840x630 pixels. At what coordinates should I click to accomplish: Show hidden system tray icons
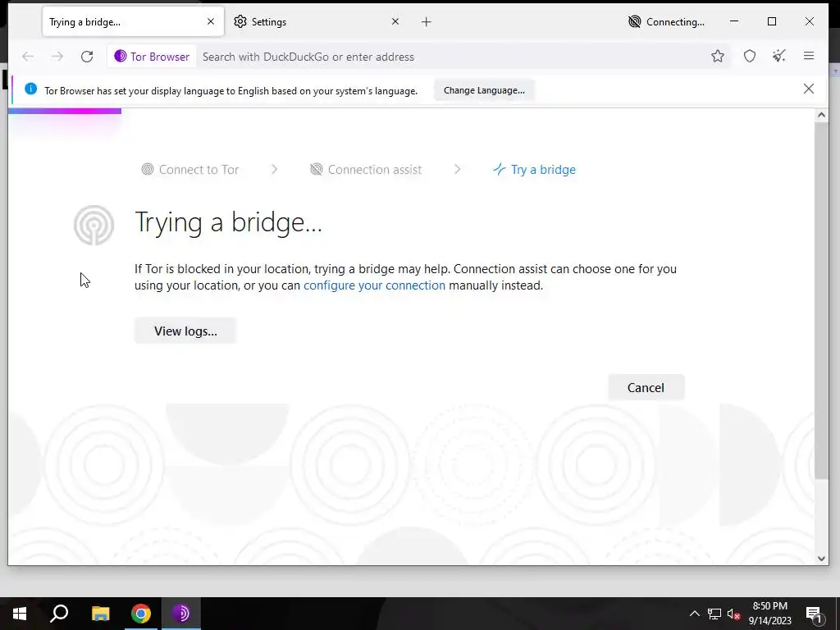tap(694, 614)
